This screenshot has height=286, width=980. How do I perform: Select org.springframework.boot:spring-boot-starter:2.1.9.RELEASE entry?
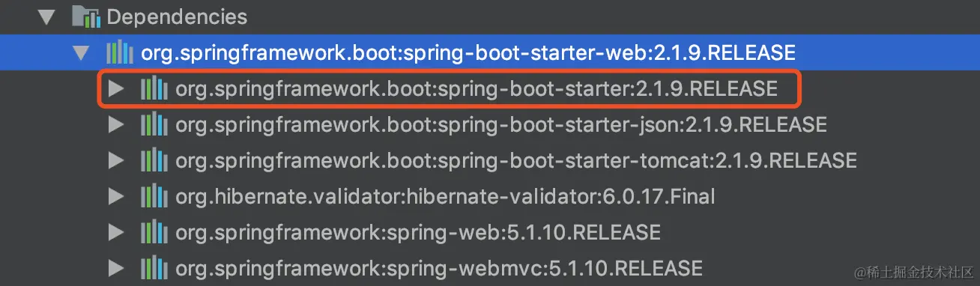tap(477, 89)
